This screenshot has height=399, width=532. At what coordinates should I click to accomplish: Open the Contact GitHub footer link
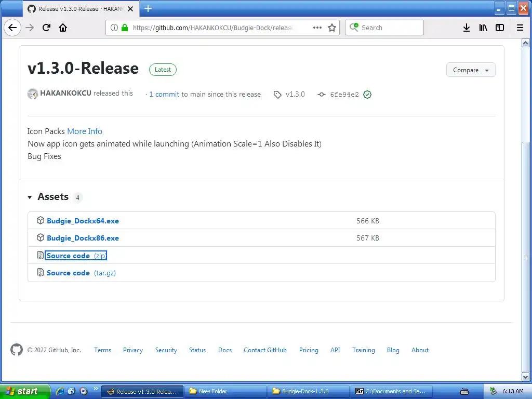(x=265, y=350)
